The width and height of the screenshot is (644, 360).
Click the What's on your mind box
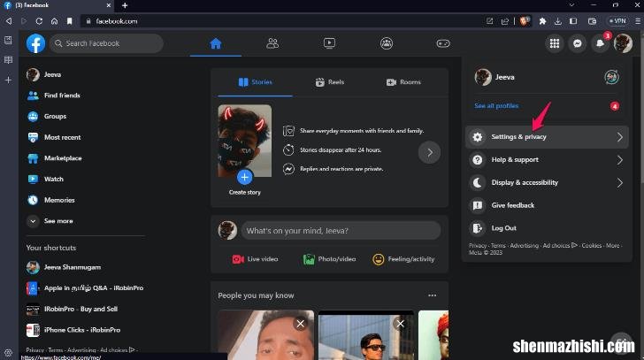pos(341,231)
